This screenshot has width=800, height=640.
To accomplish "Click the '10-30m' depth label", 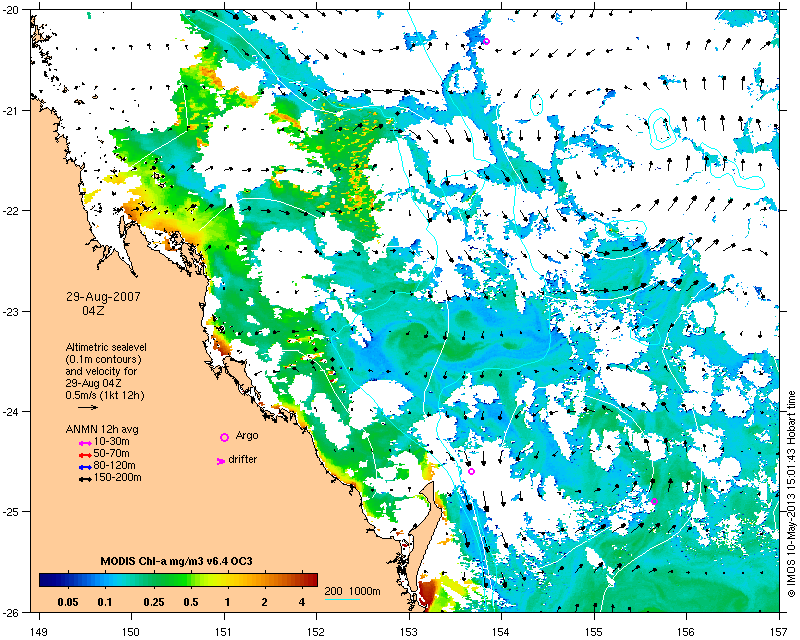I will click(x=111, y=441).
